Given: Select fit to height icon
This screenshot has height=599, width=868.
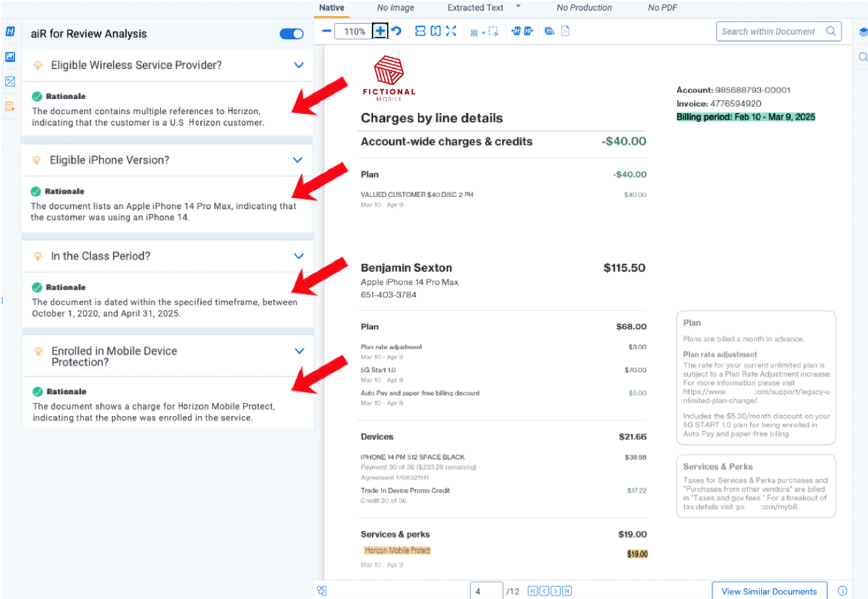Looking at the screenshot, I should point(436,31).
